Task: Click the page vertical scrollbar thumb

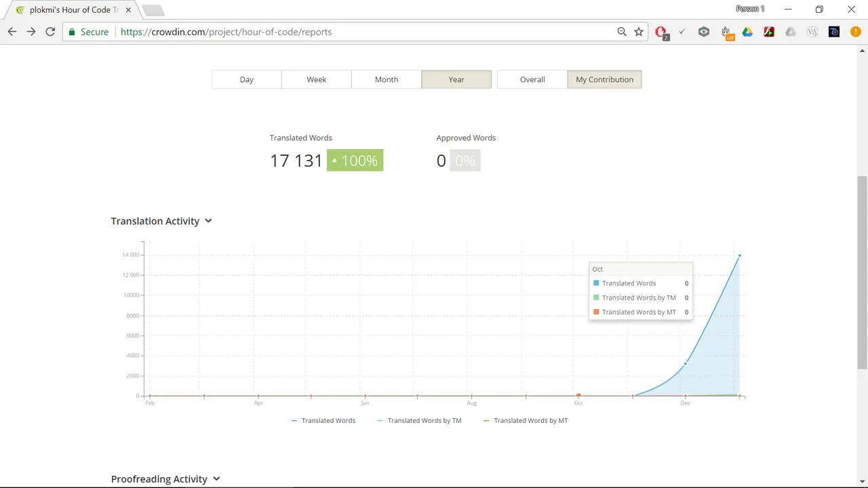Action: (862, 272)
